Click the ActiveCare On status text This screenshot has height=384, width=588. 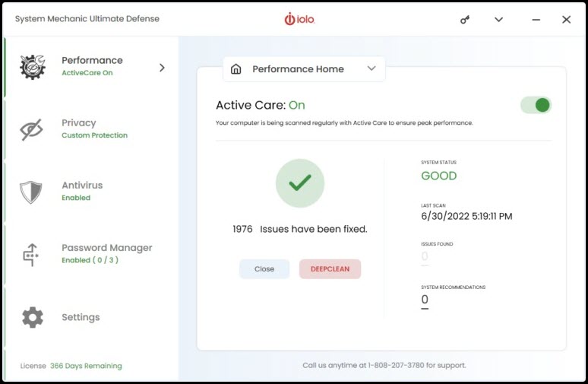pyautogui.click(x=87, y=73)
